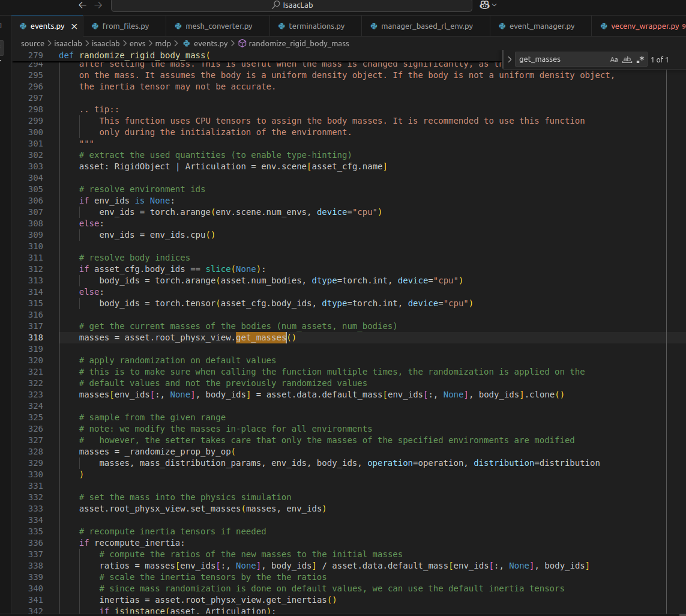Click line number 328 in gutter
686x616 pixels.
pyautogui.click(x=35, y=451)
